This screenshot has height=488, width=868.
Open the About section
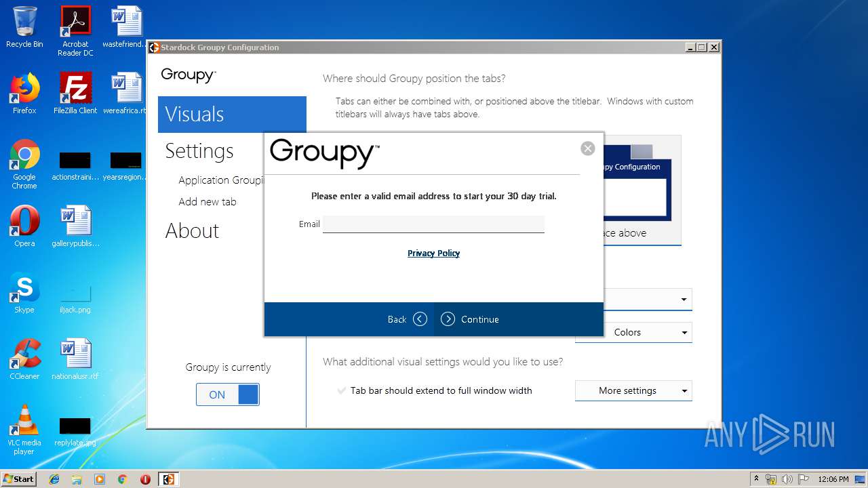pyautogui.click(x=192, y=230)
